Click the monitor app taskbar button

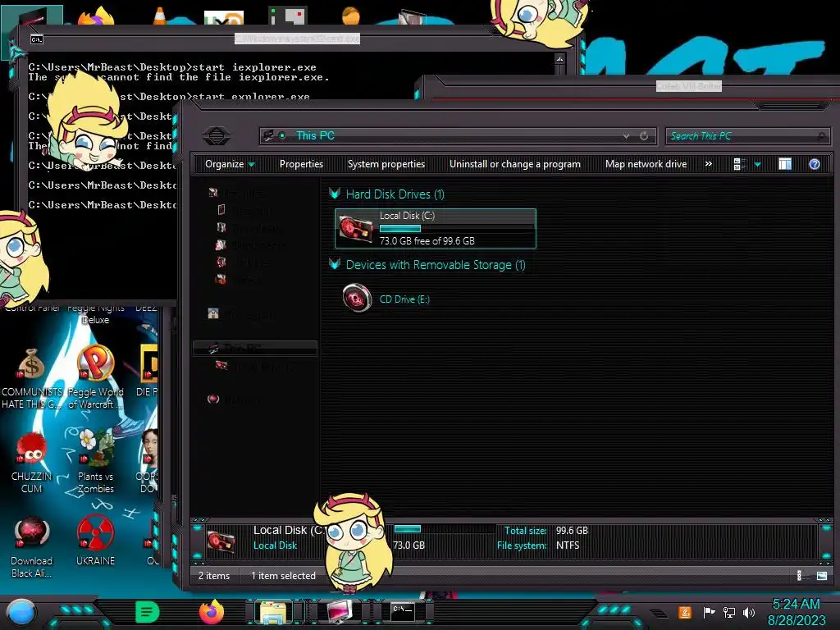click(x=340, y=612)
